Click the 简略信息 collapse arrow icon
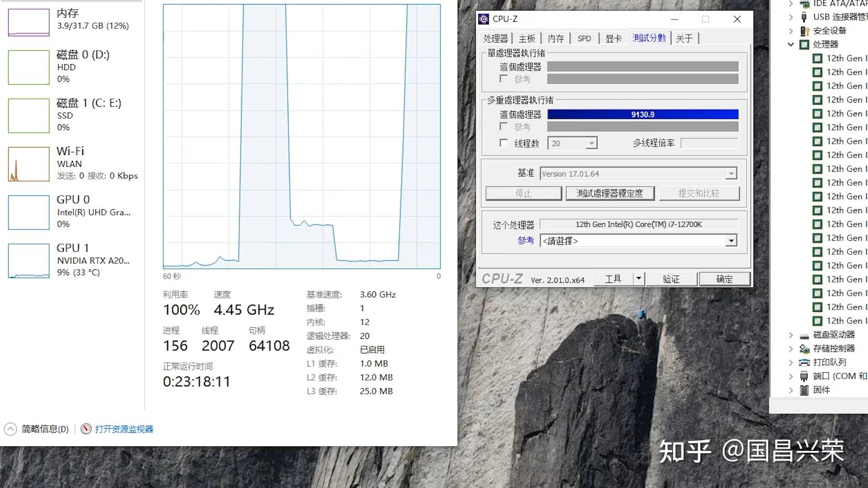The image size is (868, 488). (10, 429)
